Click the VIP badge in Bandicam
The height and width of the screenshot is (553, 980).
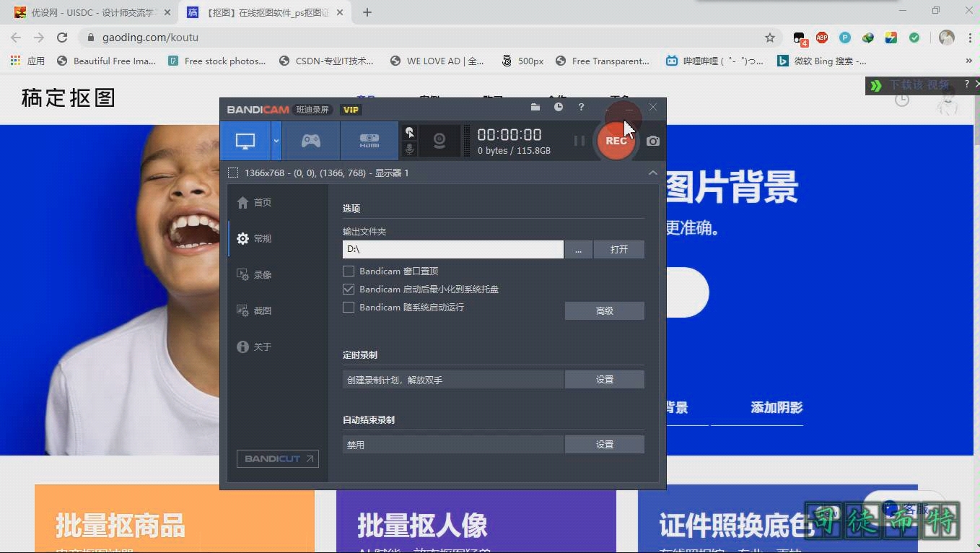pyautogui.click(x=351, y=110)
